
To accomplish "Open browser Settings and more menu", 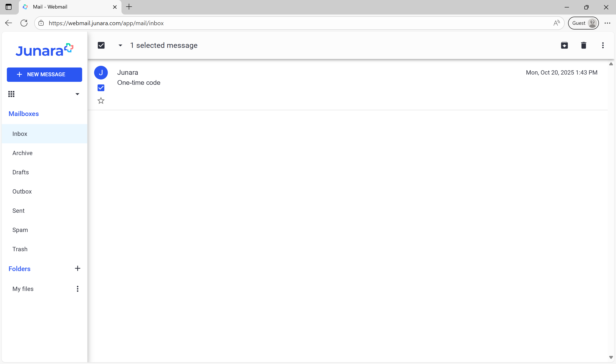I will pyautogui.click(x=607, y=23).
